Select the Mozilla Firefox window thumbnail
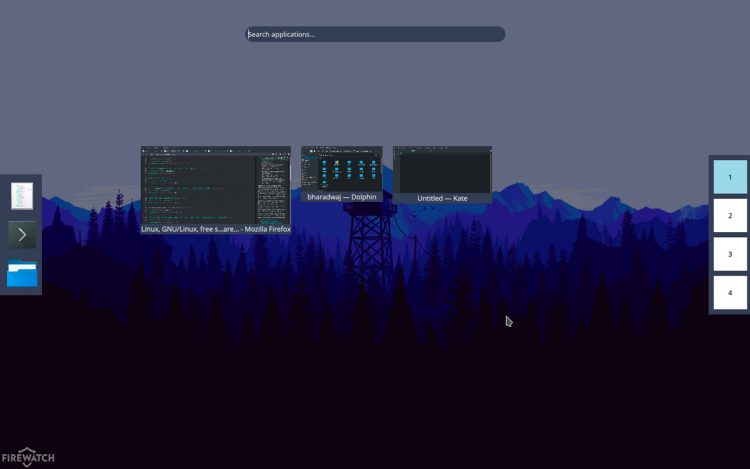Image resolution: width=750 pixels, height=469 pixels. [216, 185]
